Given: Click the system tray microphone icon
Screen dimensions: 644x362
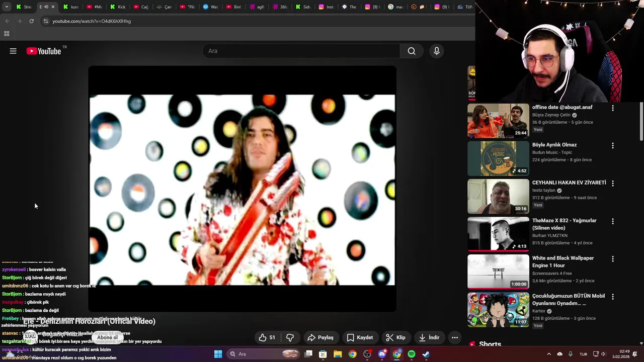Looking at the screenshot, I should 571,354.
